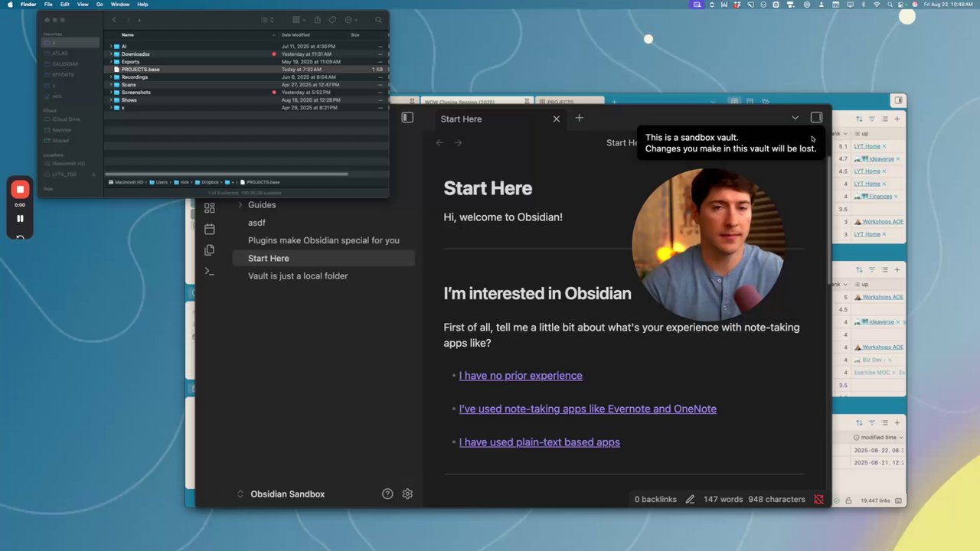980x551 pixels.
Task: Click the Finder tags icon
Action: tap(333, 20)
